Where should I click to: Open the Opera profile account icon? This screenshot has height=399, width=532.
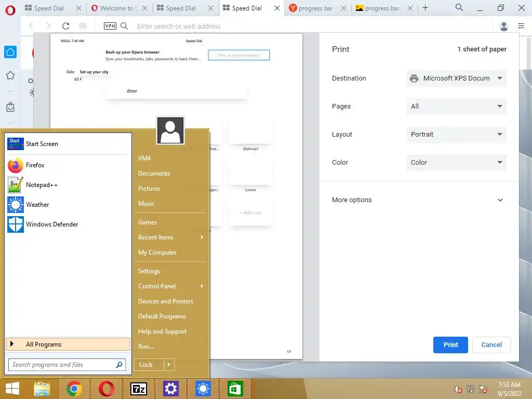[x=504, y=26]
